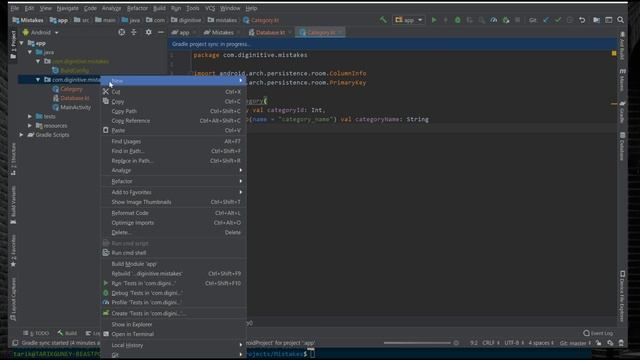Start debugging with the bug icon
The width and height of the screenshot is (640, 360).
(x=458, y=20)
